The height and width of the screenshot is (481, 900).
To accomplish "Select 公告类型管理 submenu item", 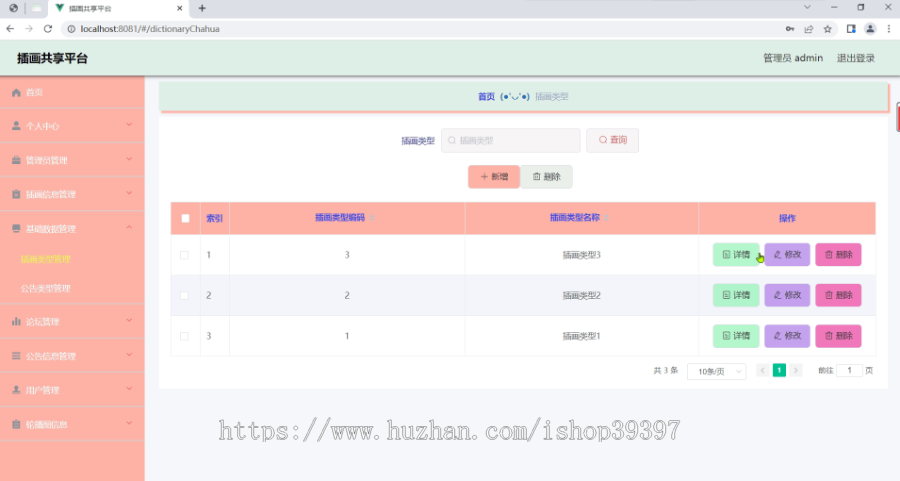I will pos(45,289).
